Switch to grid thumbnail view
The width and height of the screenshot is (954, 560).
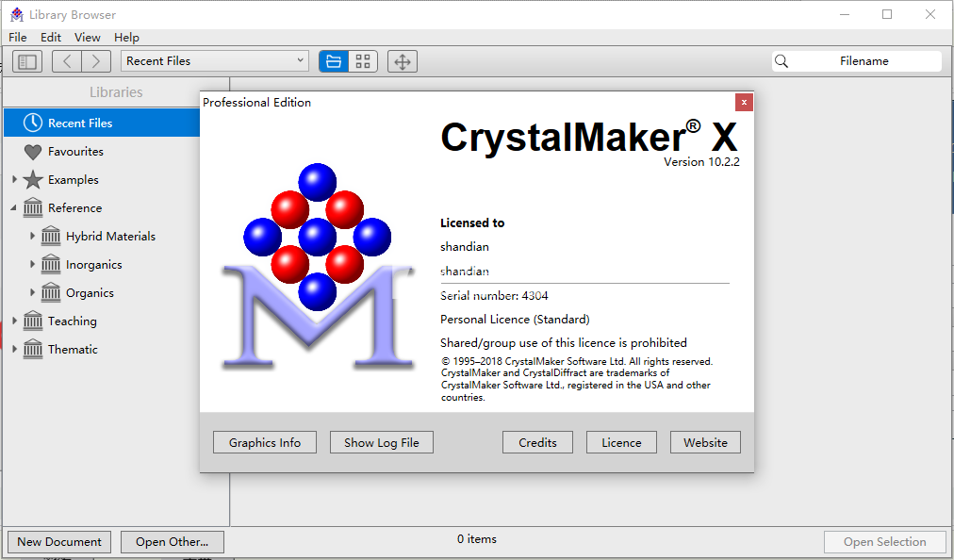coord(363,61)
